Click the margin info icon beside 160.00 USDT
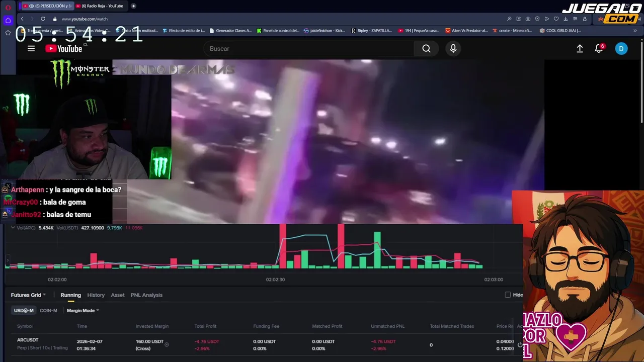This screenshot has width=644, height=362. [167, 344]
